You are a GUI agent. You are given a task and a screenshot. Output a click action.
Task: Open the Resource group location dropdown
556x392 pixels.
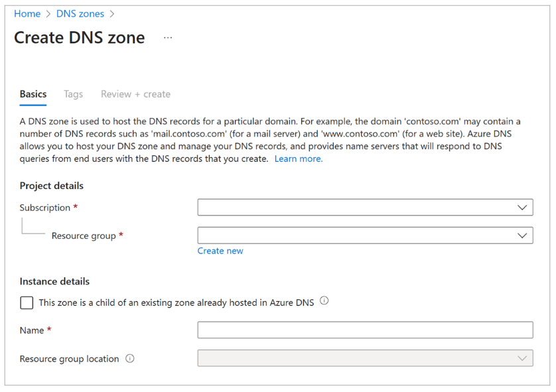coord(365,358)
